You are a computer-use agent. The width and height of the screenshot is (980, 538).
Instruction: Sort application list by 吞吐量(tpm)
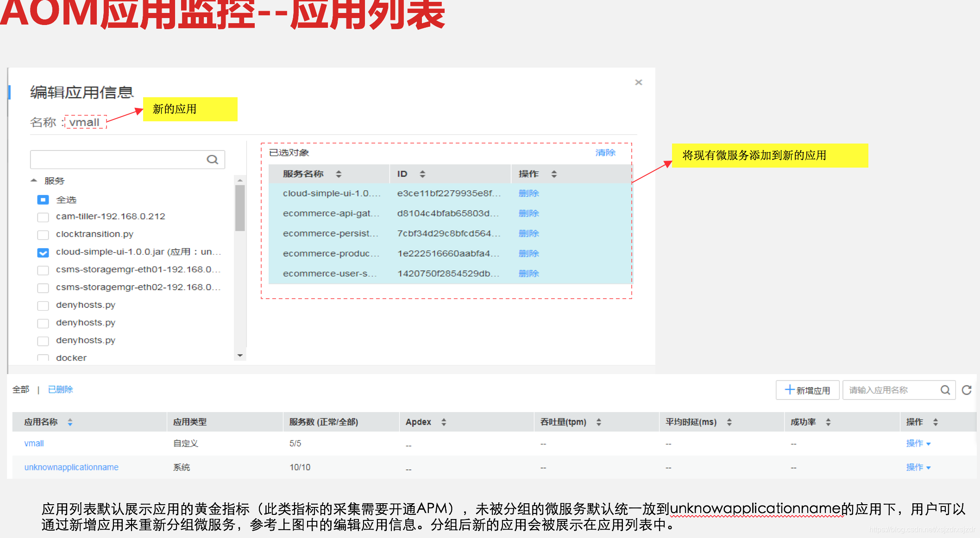click(598, 422)
